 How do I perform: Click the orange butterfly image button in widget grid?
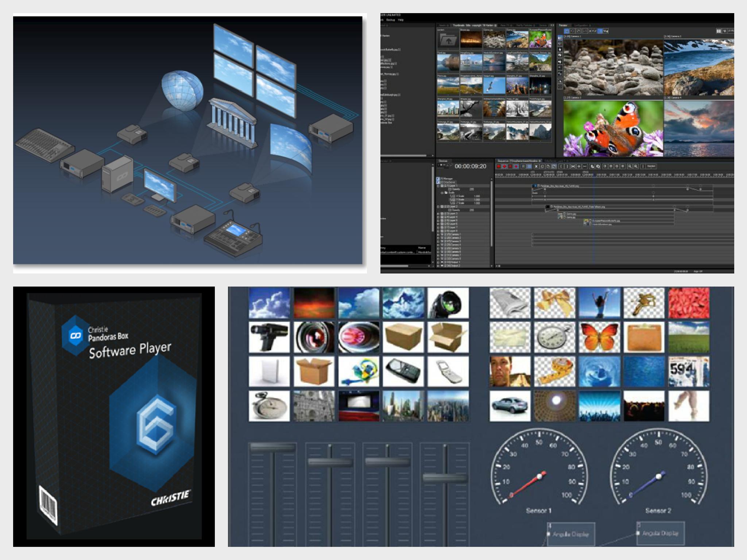click(x=599, y=337)
